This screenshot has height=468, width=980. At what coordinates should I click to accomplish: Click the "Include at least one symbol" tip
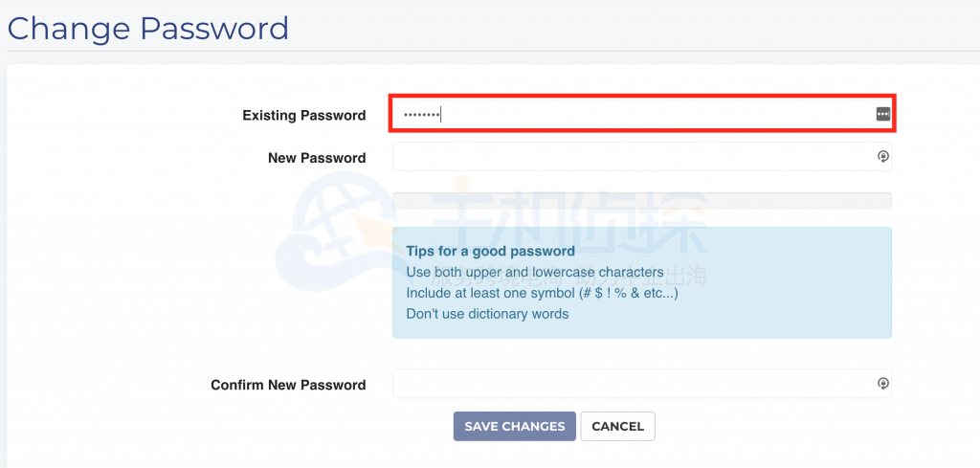click(x=542, y=293)
